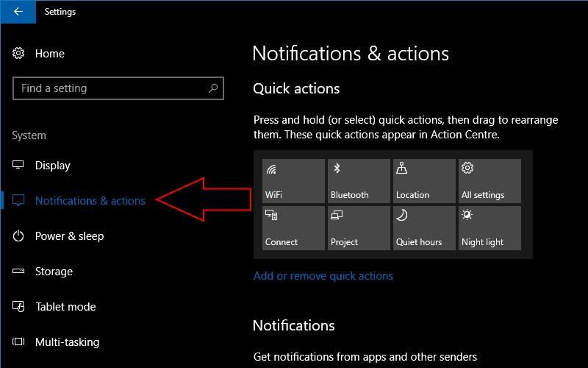Click the search magnifier icon

[213, 88]
